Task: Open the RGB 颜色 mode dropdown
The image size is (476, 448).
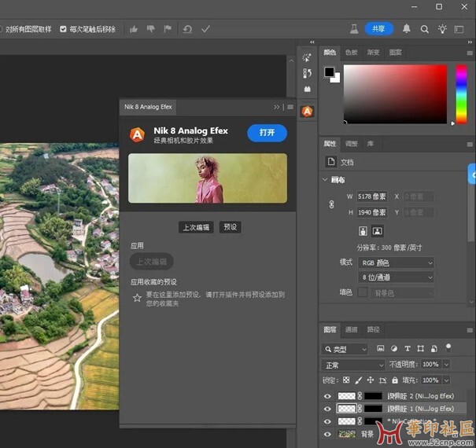Action: (397, 263)
